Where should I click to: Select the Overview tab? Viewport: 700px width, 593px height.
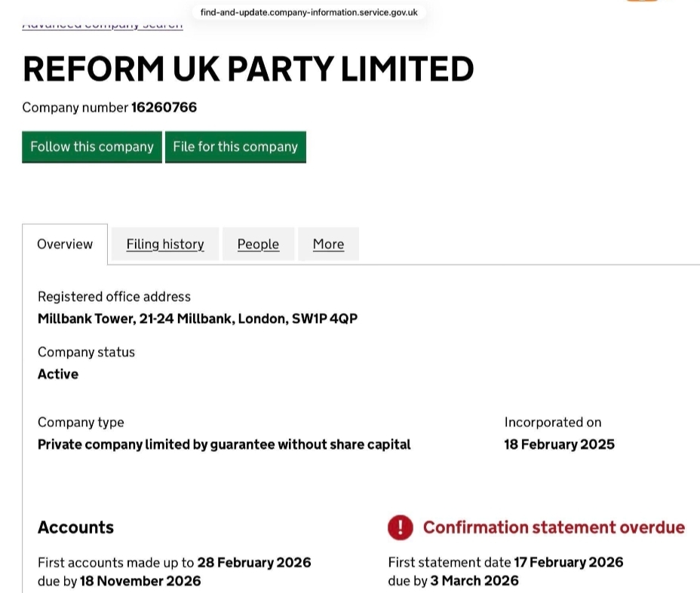click(65, 244)
